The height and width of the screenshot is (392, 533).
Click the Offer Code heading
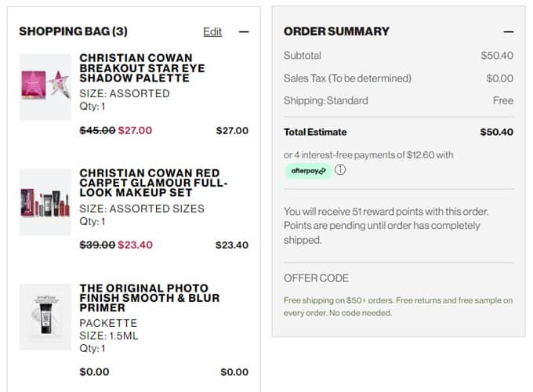[316, 278]
